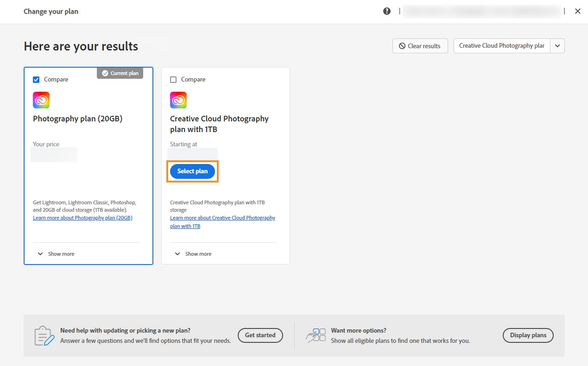Screen dimensions: 588x366
Task: Click the Current plan badge
Action: (120, 73)
